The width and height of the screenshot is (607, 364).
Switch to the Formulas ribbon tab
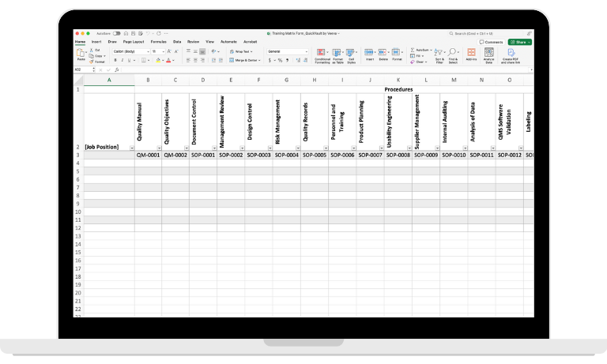click(x=156, y=41)
